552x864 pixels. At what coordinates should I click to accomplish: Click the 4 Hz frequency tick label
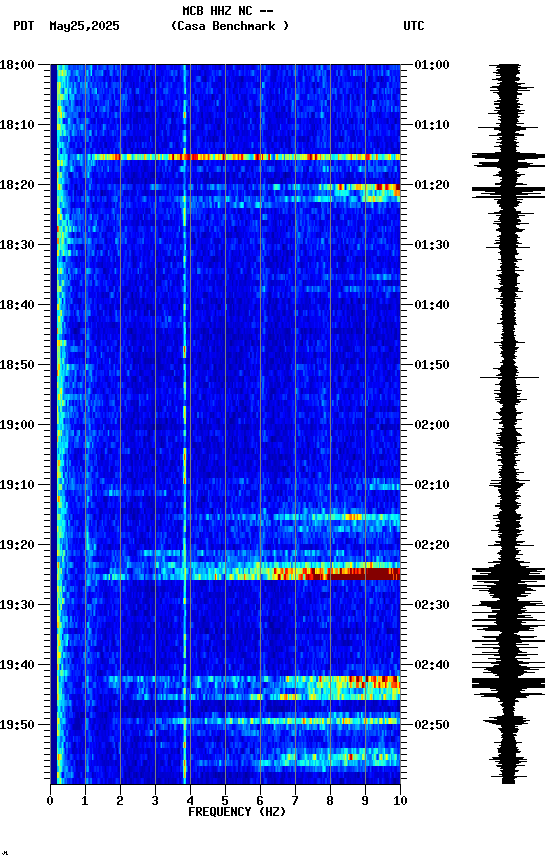tap(190, 801)
